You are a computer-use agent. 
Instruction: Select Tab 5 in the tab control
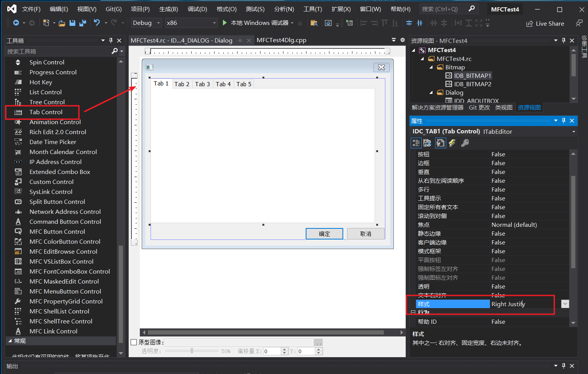pos(244,84)
